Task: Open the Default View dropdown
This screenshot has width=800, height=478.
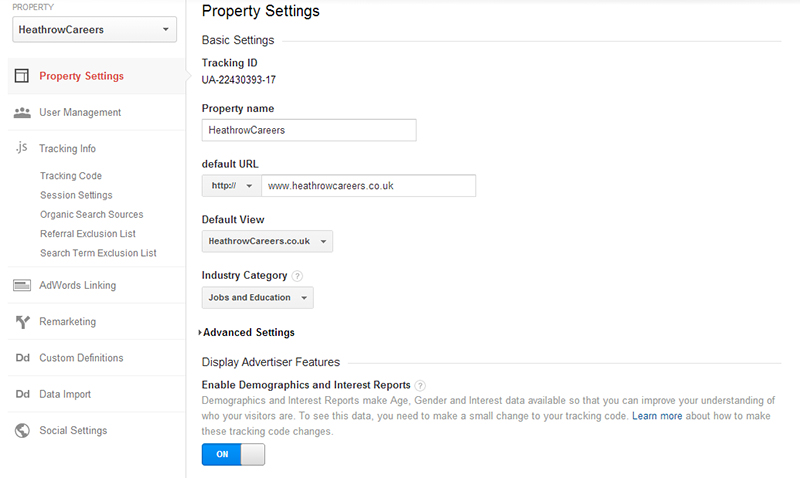Action: [x=267, y=241]
